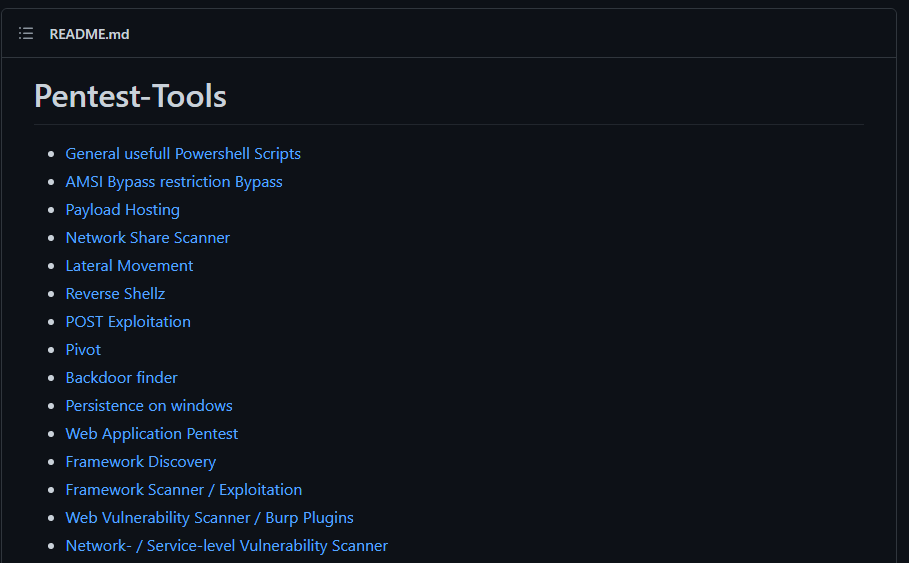The height and width of the screenshot is (563, 909).
Task: Open Network- / Service-level Vulnerability Scanner link
Action: [x=226, y=546]
